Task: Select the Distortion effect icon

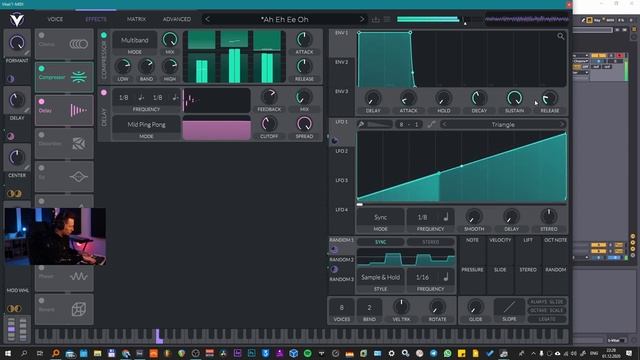Action: coord(79,143)
